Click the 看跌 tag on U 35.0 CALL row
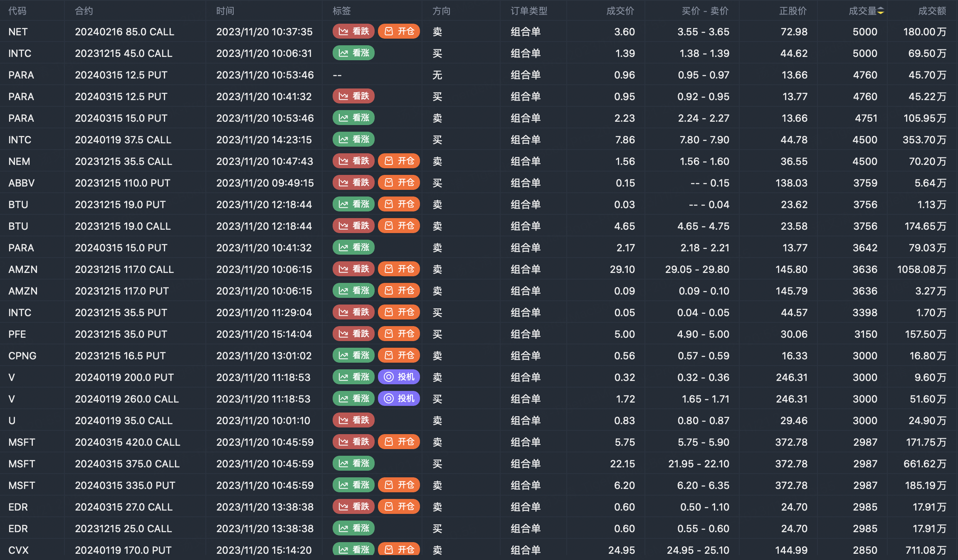 click(353, 420)
